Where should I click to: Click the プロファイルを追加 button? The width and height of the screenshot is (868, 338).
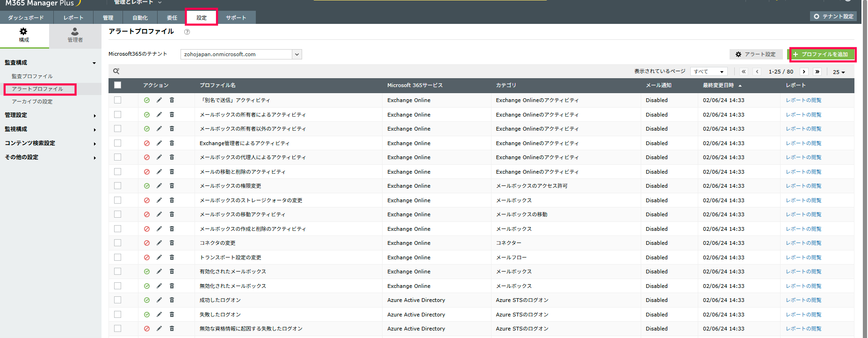pyautogui.click(x=822, y=54)
